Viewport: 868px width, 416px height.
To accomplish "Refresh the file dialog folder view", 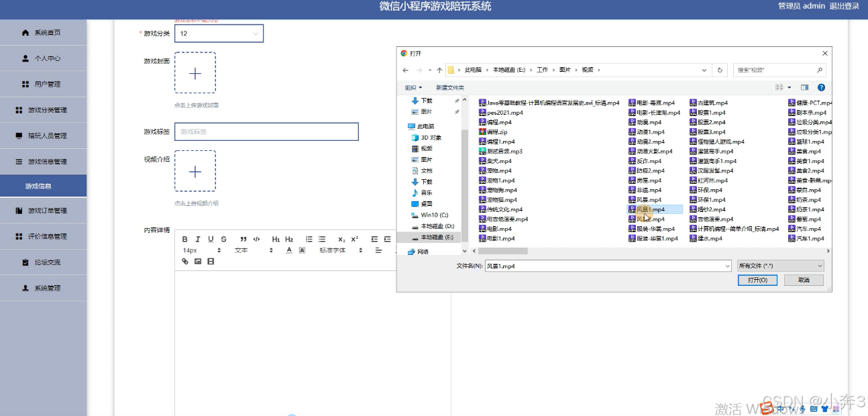I will (x=720, y=70).
